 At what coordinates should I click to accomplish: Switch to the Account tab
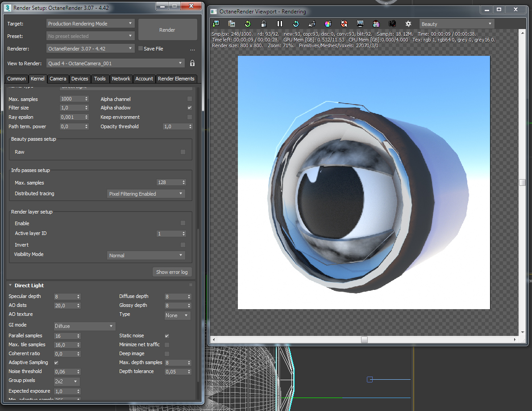[144, 79]
